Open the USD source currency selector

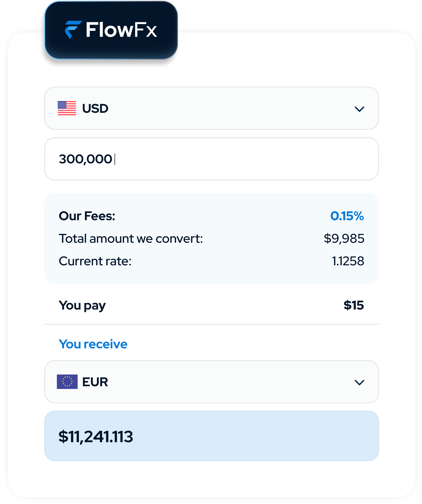pyautogui.click(x=211, y=108)
